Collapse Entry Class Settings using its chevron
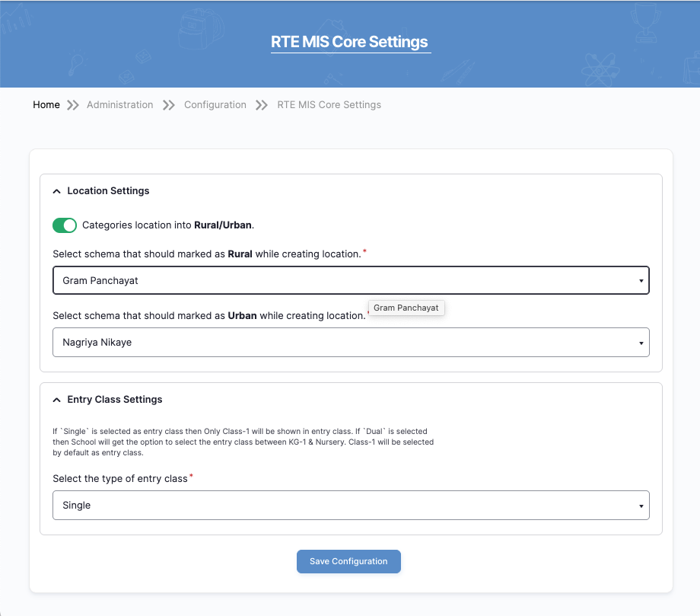This screenshot has height=616, width=700. (x=57, y=400)
